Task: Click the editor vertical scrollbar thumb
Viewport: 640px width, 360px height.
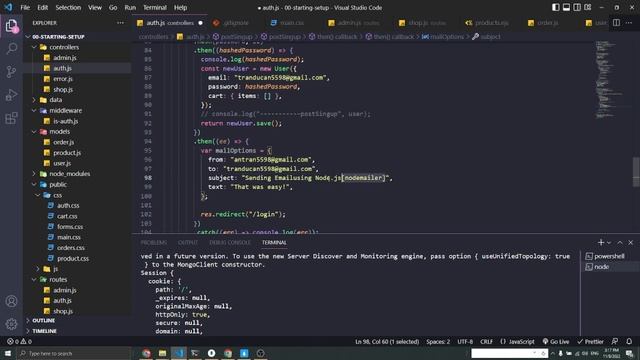Action: [636, 172]
